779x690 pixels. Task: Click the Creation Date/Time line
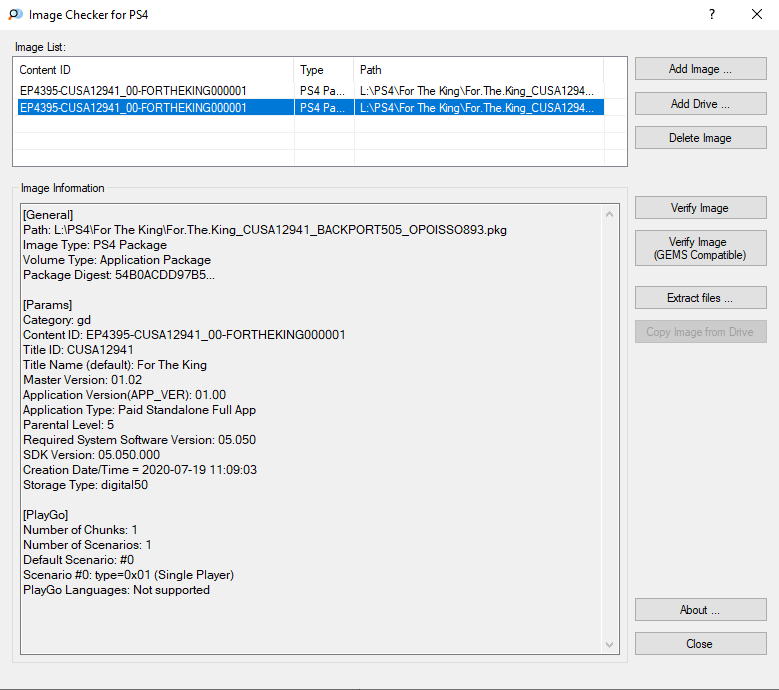click(140, 469)
